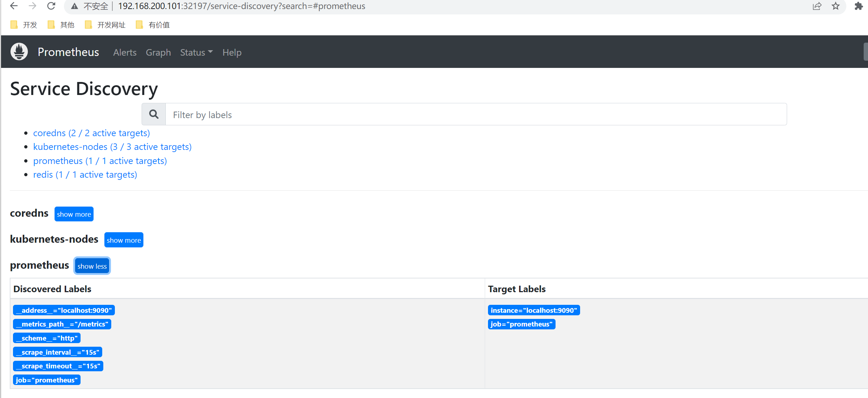The image size is (868, 398).
Task: Jump to coredns active targets link
Action: [x=91, y=133]
